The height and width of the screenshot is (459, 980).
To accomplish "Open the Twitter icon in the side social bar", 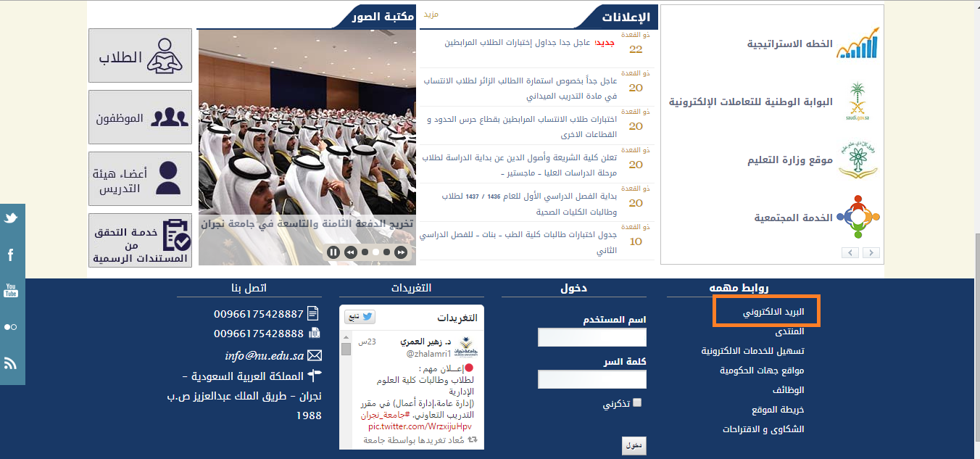I will pyautogui.click(x=11, y=218).
